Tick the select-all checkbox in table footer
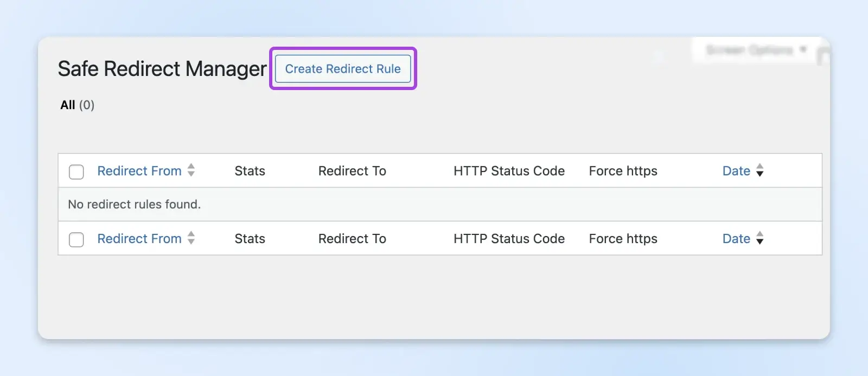 pyautogui.click(x=76, y=240)
